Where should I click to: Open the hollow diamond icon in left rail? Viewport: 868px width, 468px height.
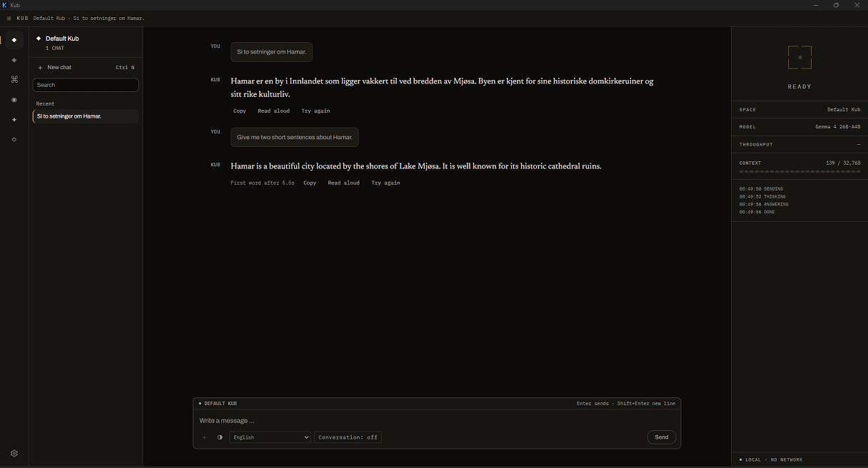pos(14,140)
